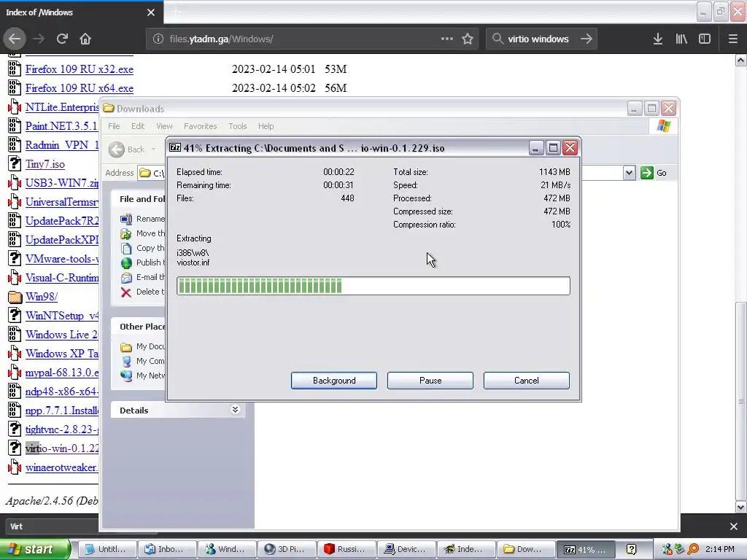Open the Win98/ folder link
747x560 pixels.
42,297
